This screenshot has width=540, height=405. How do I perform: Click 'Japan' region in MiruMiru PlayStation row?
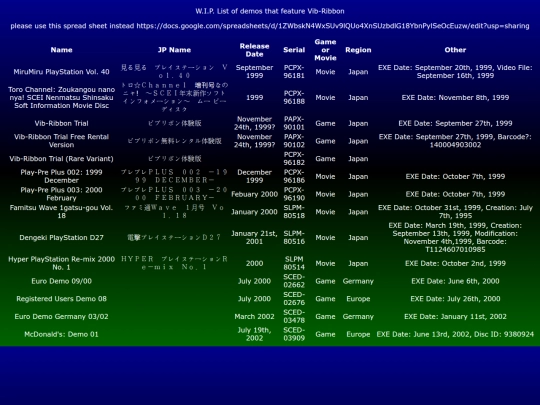point(358,72)
